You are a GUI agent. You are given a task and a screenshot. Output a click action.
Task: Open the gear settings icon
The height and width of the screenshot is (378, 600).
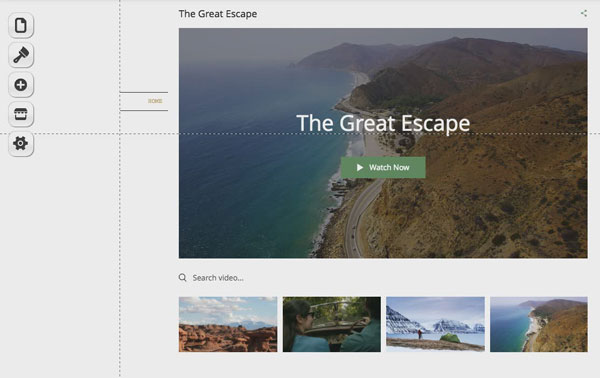tap(21, 143)
